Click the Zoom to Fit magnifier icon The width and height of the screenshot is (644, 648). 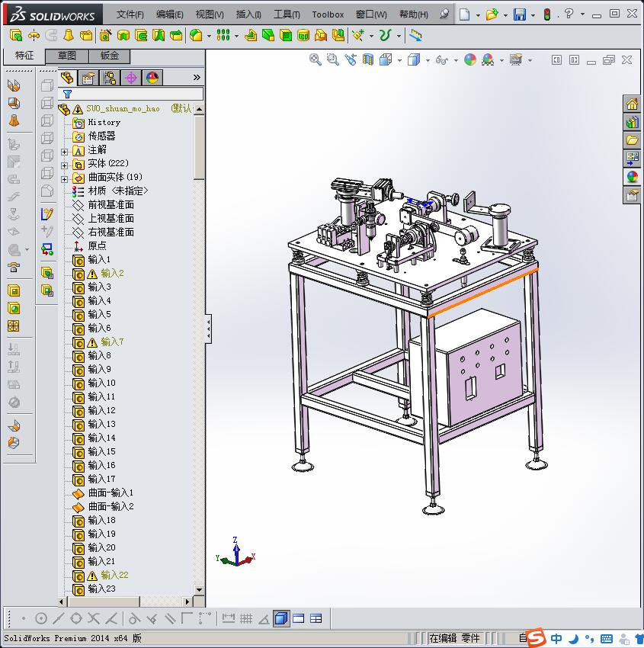pos(316,59)
